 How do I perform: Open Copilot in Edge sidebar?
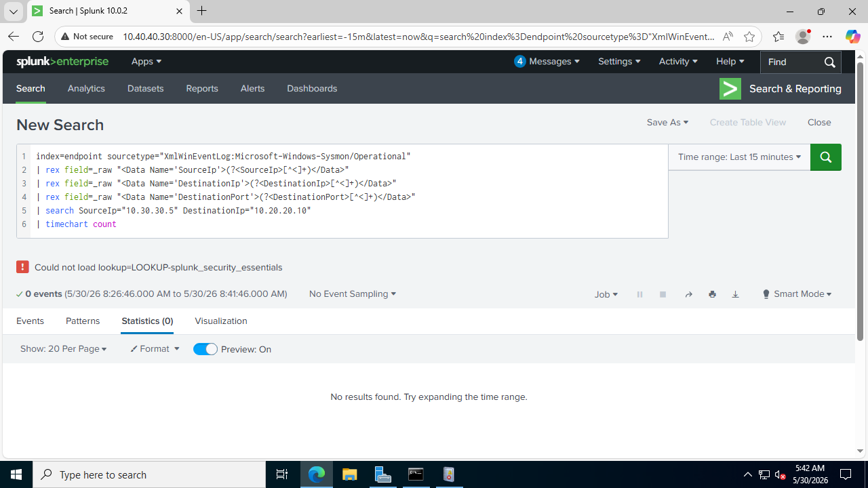click(x=852, y=37)
